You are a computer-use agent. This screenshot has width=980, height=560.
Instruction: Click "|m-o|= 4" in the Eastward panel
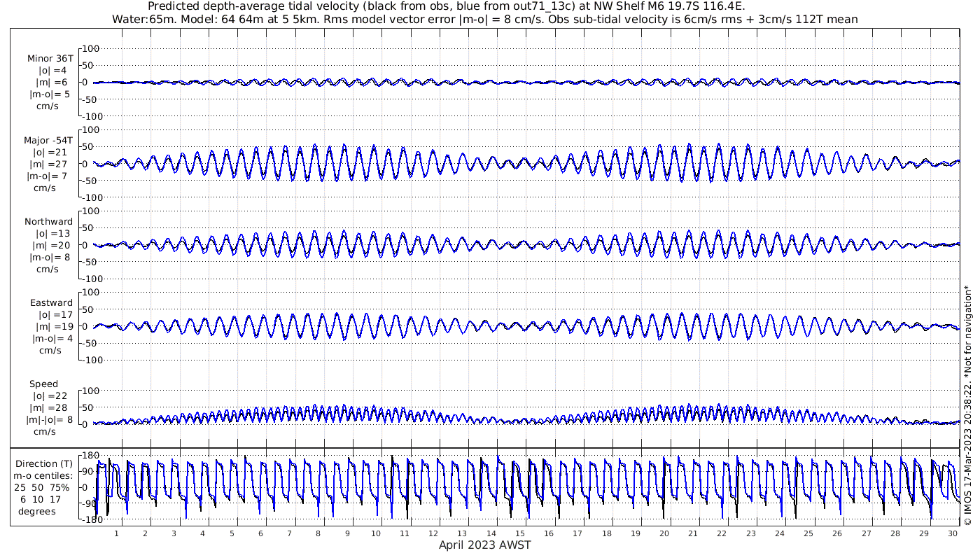point(52,338)
